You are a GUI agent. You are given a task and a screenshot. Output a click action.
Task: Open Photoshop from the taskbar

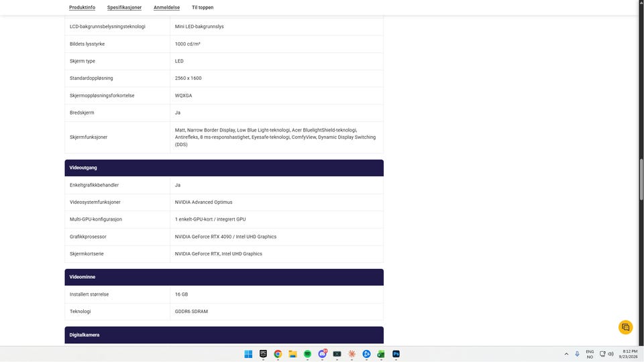click(396, 354)
